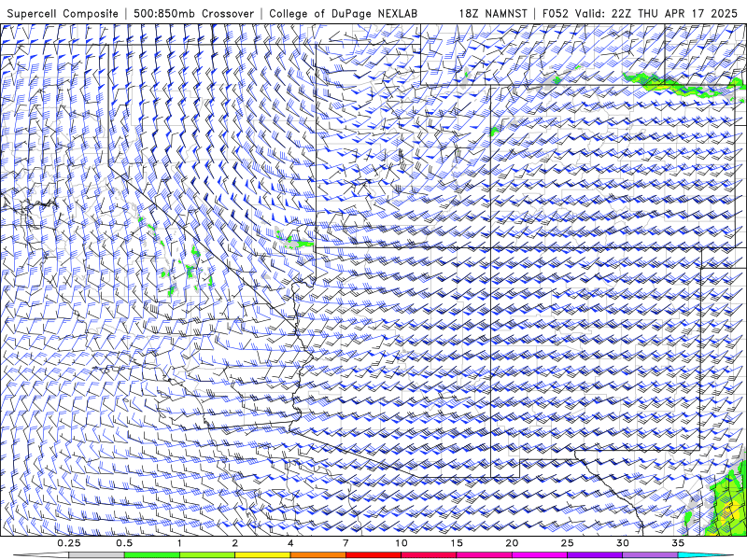Viewport: 747px width, 560px height.
Task: Click the white arrow start of color bar
Action: point(41,555)
